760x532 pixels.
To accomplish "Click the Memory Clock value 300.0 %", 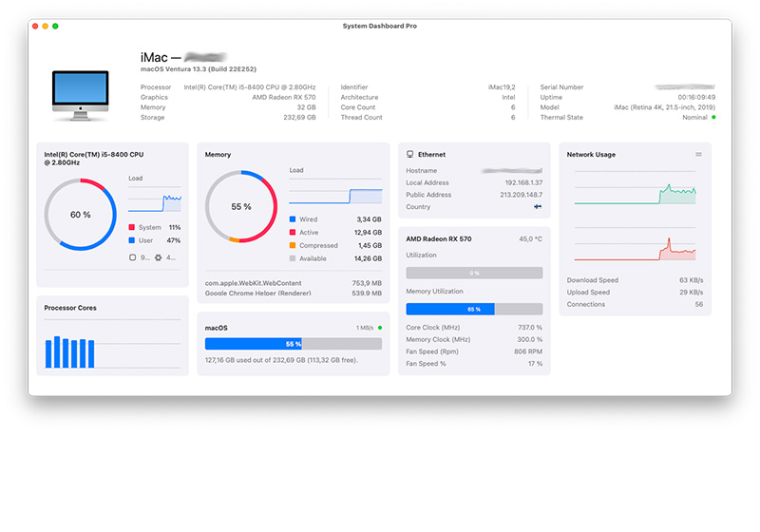I will coord(530,340).
